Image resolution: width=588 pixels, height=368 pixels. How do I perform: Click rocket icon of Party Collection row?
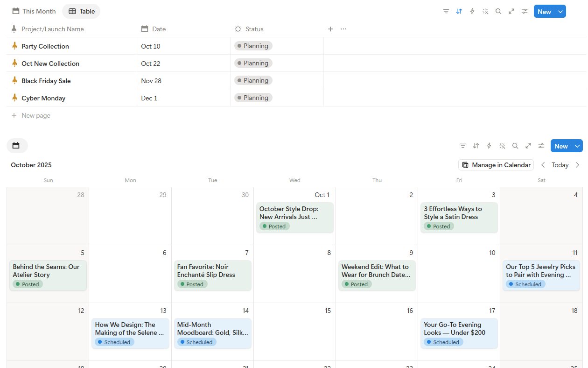[x=14, y=46]
